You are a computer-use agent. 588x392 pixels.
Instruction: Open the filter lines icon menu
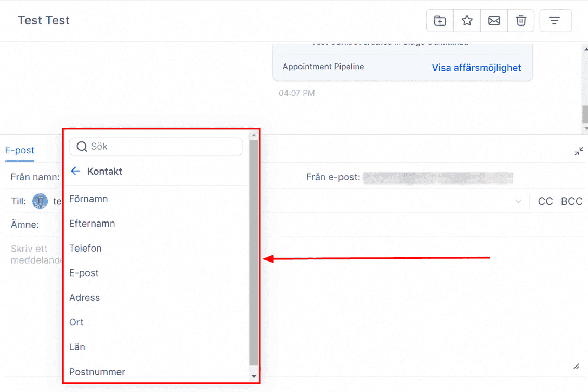[x=555, y=21]
